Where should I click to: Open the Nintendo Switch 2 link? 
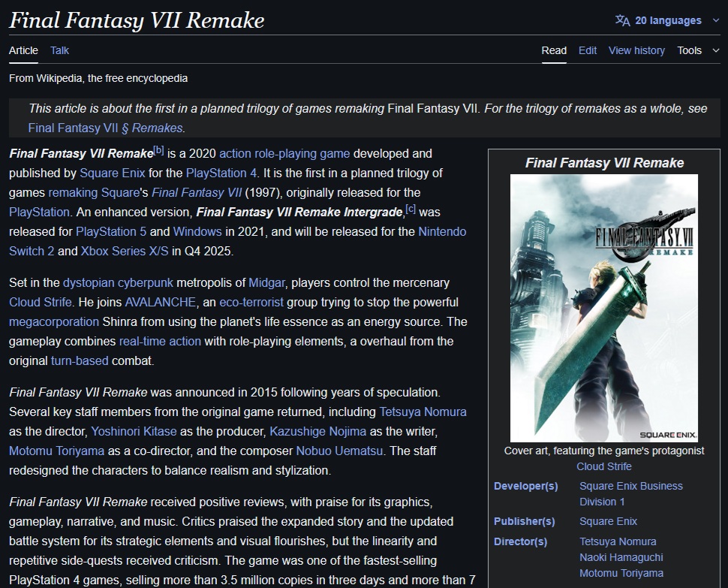click(x=442, y=231)
